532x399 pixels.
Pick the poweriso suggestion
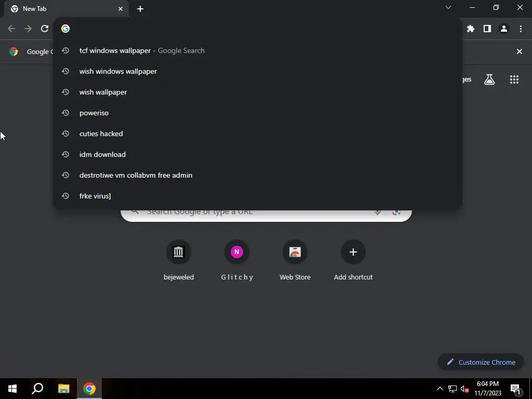(258, 113)
